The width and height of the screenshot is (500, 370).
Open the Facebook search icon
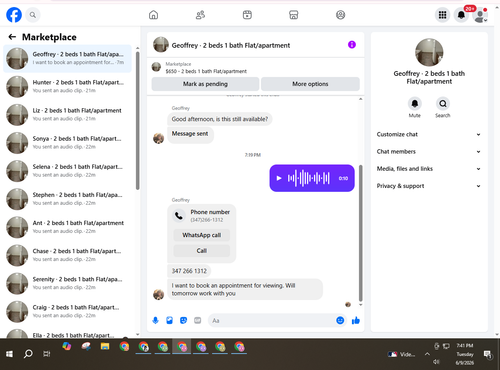click(33, 15)
